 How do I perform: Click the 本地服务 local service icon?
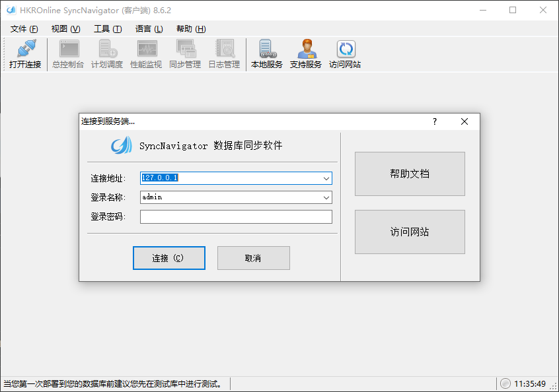267,49
